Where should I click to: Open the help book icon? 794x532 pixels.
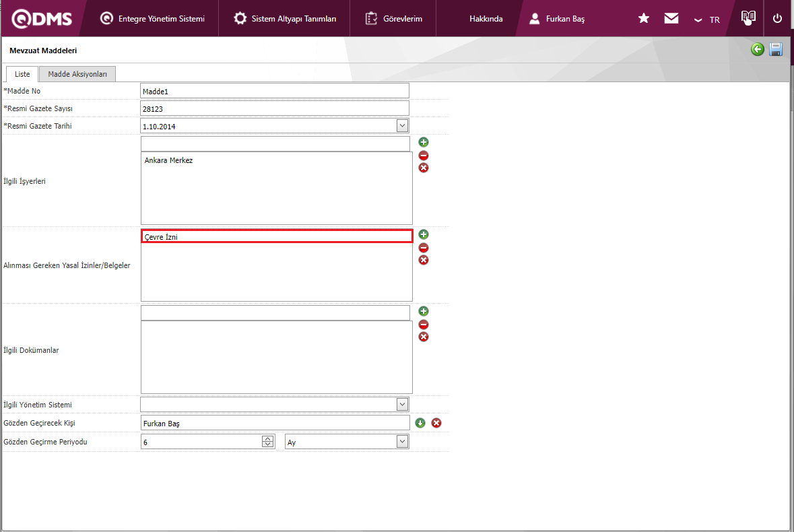pyautogui.click(x=748, y=18)
